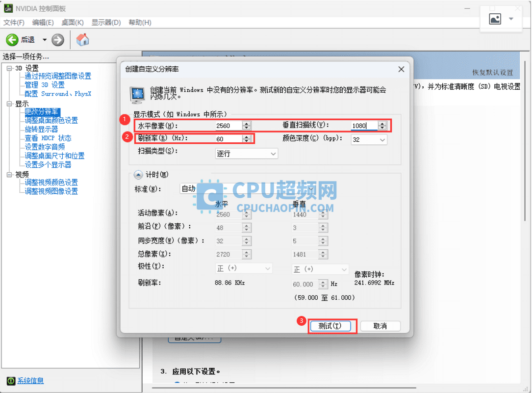
Task: Select 配置 Surround、PhysX tree item
Action: 58,94
